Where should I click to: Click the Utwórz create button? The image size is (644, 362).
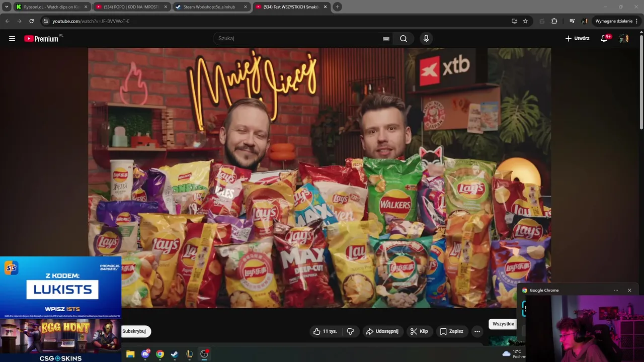pos(577,38)
